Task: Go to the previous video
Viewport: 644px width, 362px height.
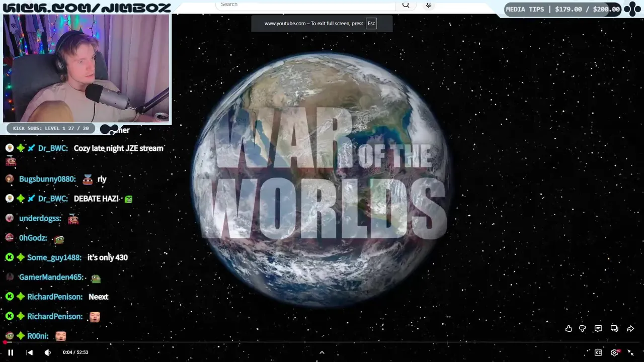Action: click(29, 352)
